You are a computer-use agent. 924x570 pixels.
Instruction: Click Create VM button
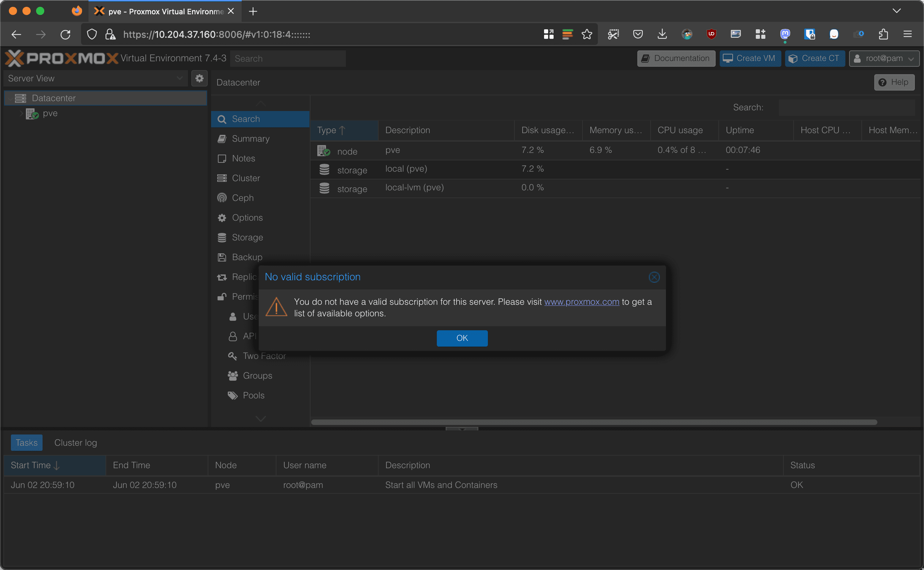(750, 59)
